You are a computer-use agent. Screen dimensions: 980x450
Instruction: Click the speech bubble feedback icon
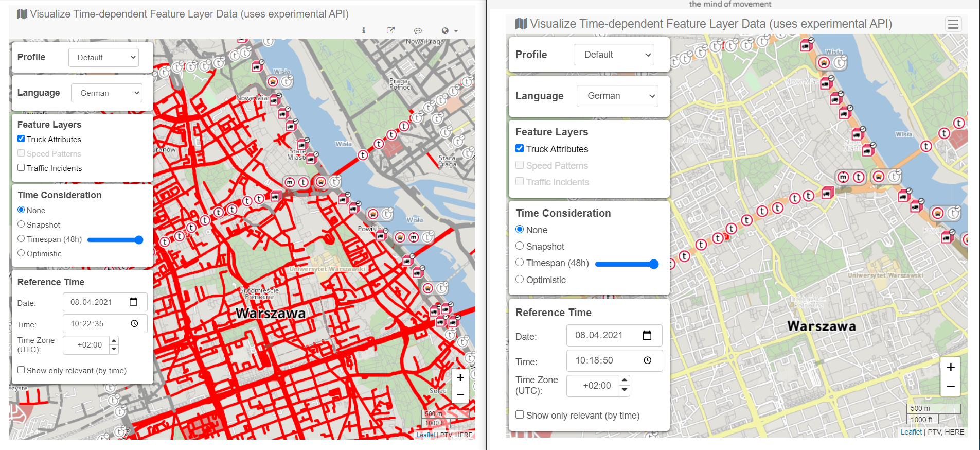(x=418, y=31)
